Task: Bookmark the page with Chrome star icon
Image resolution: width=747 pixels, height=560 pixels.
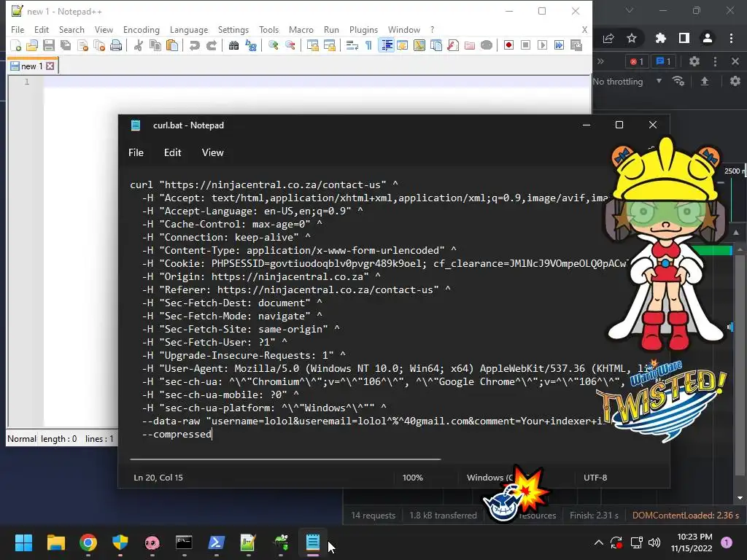Action: point(632,38)
